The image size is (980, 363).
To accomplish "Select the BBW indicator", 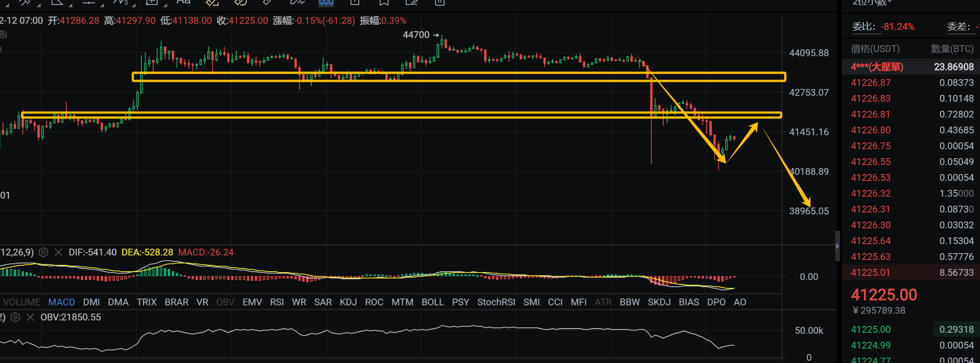I will pos(630,302).
